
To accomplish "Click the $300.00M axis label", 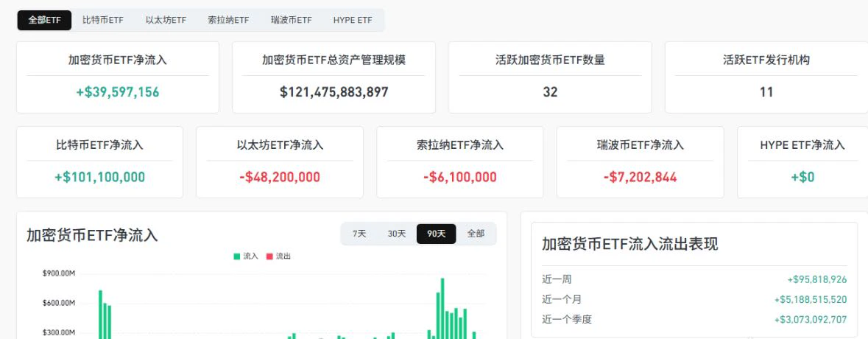I will [x=59, y=333].
